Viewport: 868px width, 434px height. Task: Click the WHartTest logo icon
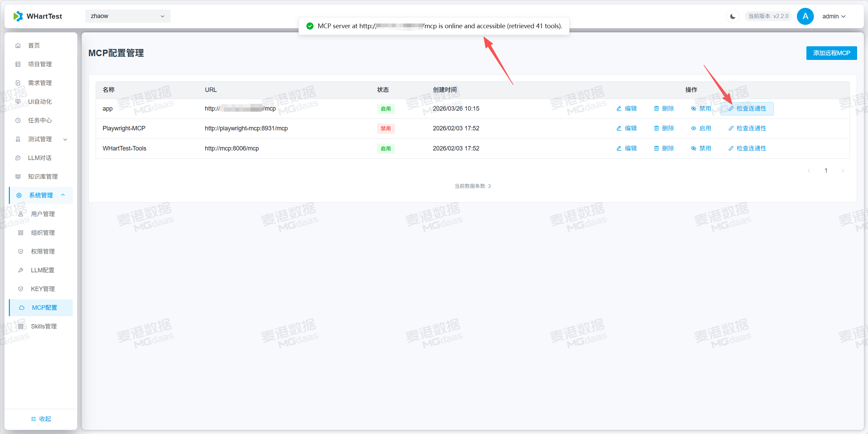tap(18, 16)
